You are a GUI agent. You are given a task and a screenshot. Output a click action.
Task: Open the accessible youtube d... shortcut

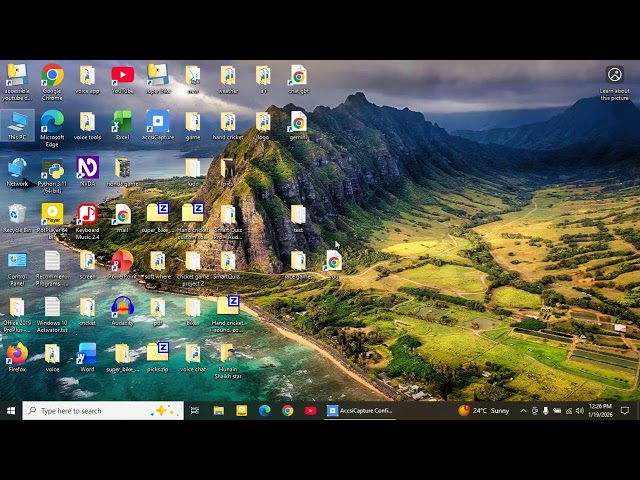[17, 81]
